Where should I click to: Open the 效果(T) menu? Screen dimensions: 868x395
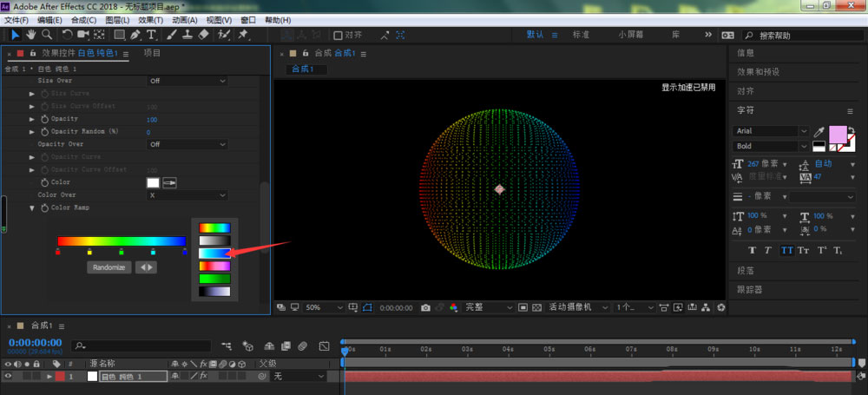pos(150,19)
